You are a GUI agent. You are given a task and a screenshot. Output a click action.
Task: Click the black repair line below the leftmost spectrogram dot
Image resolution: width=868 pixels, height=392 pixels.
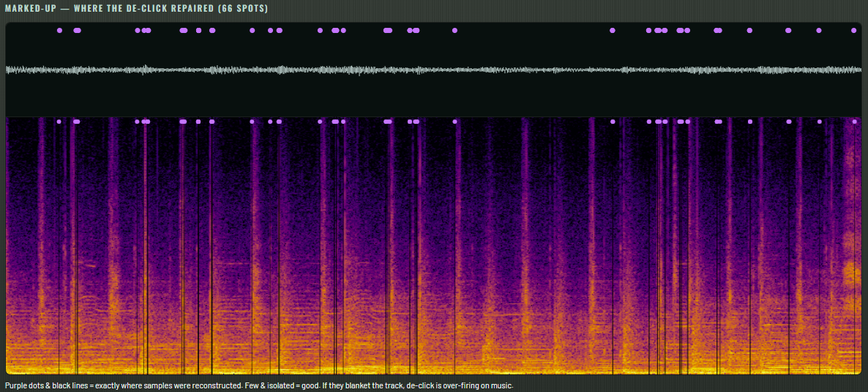pos(59,250)
